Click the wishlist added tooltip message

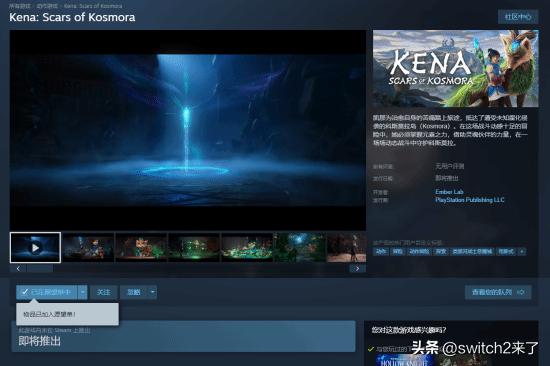[67, 314]
